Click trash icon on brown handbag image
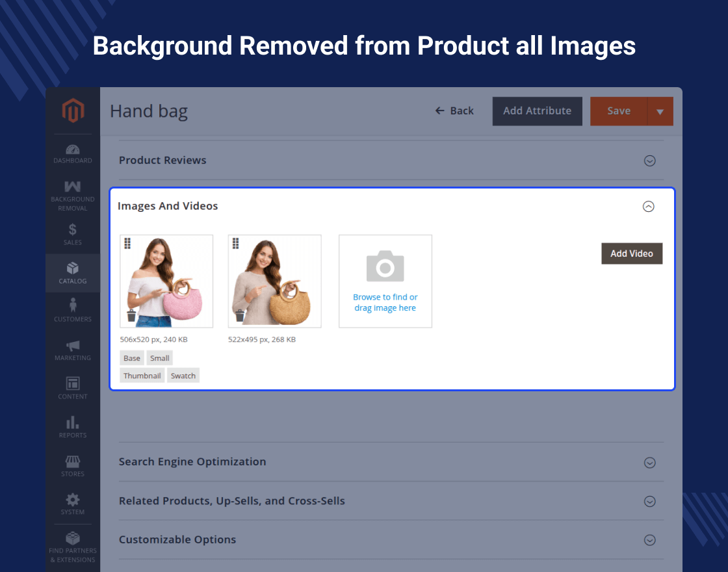 (240, 316)
